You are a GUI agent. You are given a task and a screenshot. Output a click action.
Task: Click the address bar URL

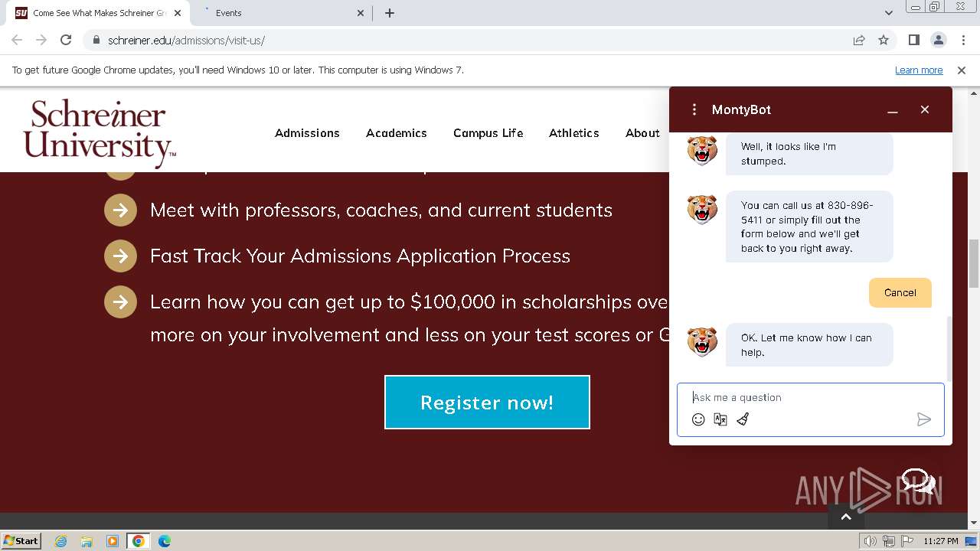click(186, 41)
